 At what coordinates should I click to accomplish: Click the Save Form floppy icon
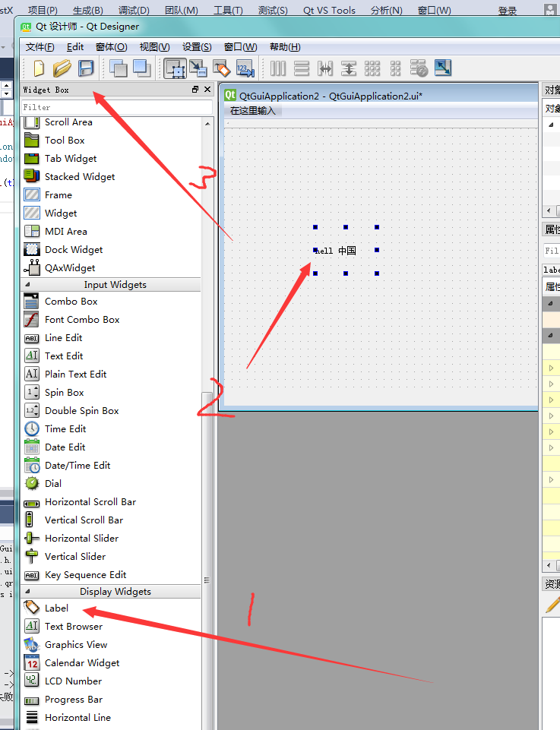pos(86,68)
